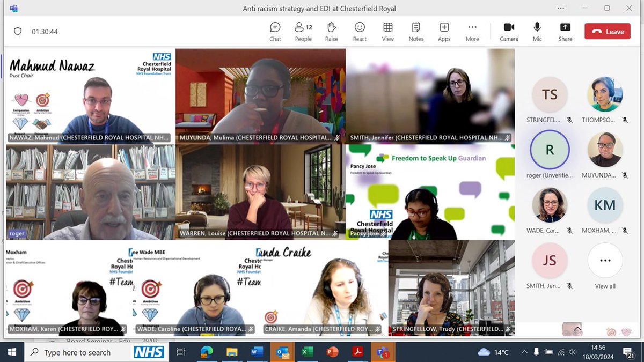Screen dimensions: 644x362
Task: Leave the meeting
Action: pos(608,32)
